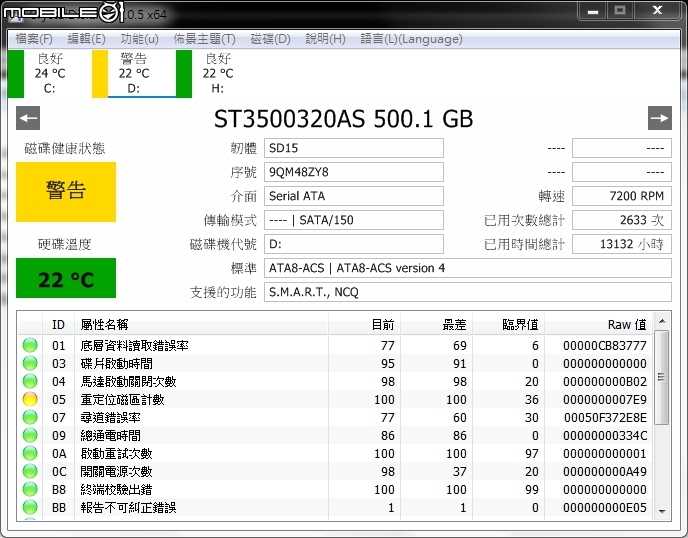Click the drive letter field D:
The height and width of the screenshot is (538, 688).
(354, 244)
